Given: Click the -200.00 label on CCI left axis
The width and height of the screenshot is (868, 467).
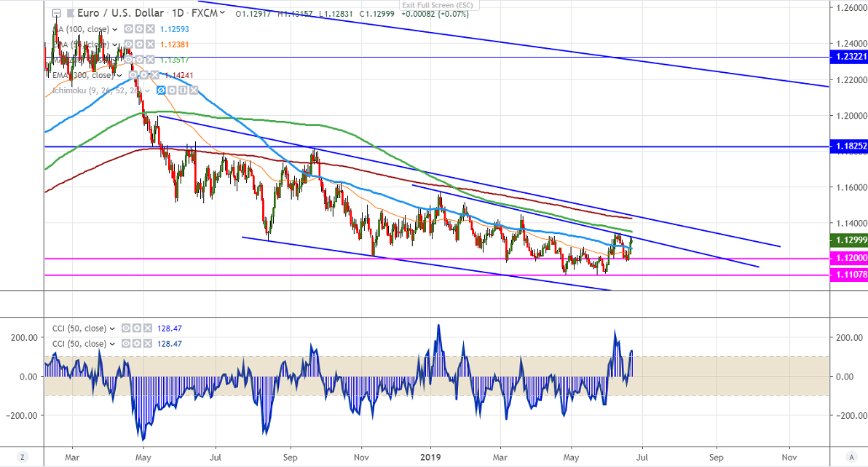Looking at the screenshot, I should click(22, 415).
